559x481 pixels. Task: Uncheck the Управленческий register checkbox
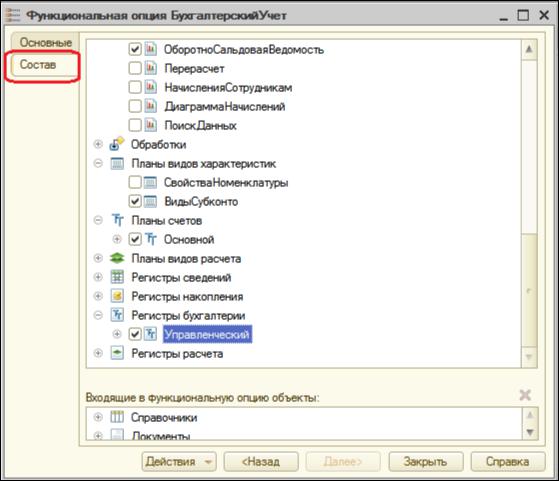pyautogui.click(x=135, y=334)
